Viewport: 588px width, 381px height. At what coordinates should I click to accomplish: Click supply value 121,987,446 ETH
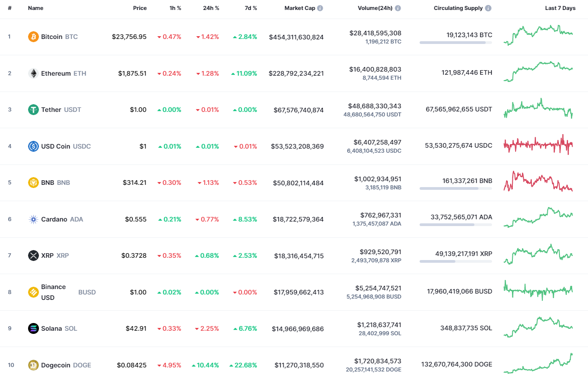(x=467, y=72)
